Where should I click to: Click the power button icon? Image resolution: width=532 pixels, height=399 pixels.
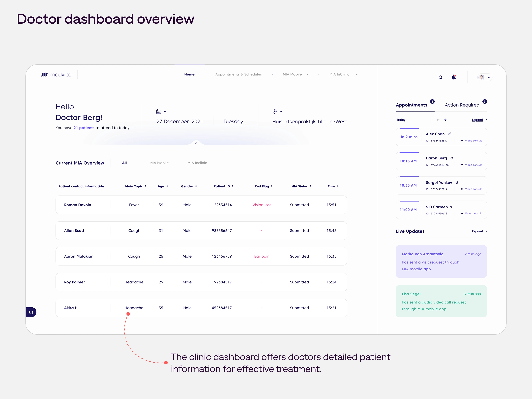click(x=31, y=312)
